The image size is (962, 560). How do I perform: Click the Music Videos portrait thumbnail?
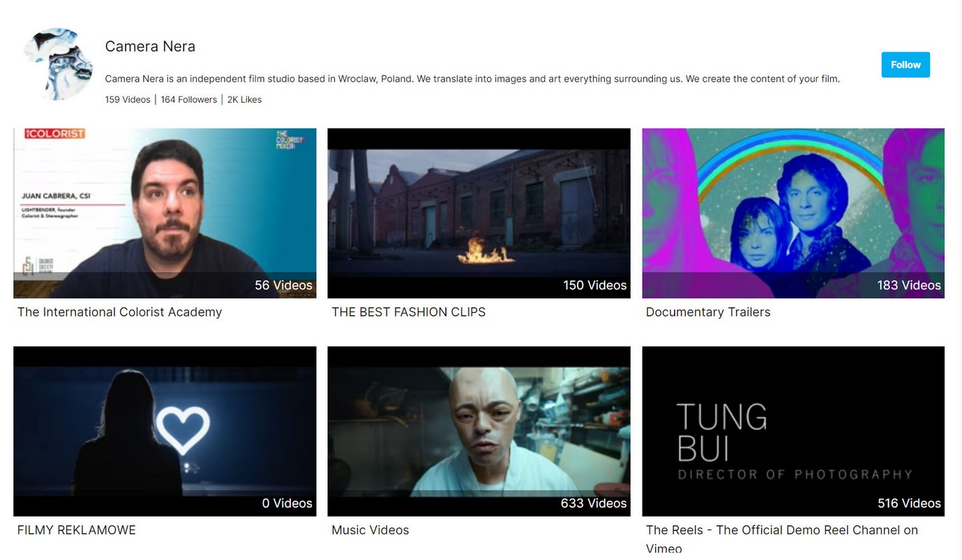pos(479,430)
